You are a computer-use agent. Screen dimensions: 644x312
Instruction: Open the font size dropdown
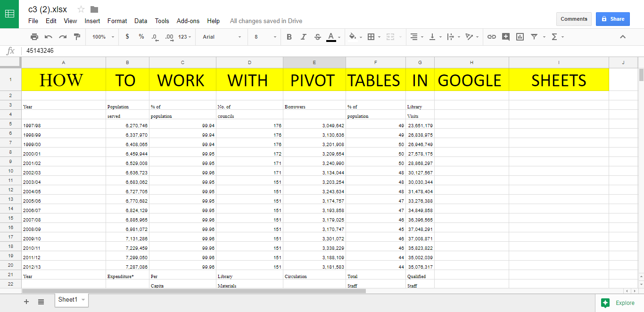click(x=264, y=37)
